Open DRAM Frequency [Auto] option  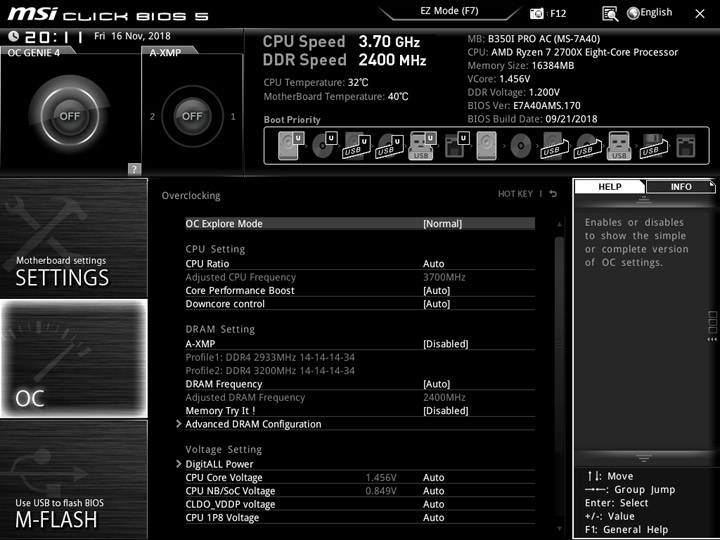tap(360, 384)
